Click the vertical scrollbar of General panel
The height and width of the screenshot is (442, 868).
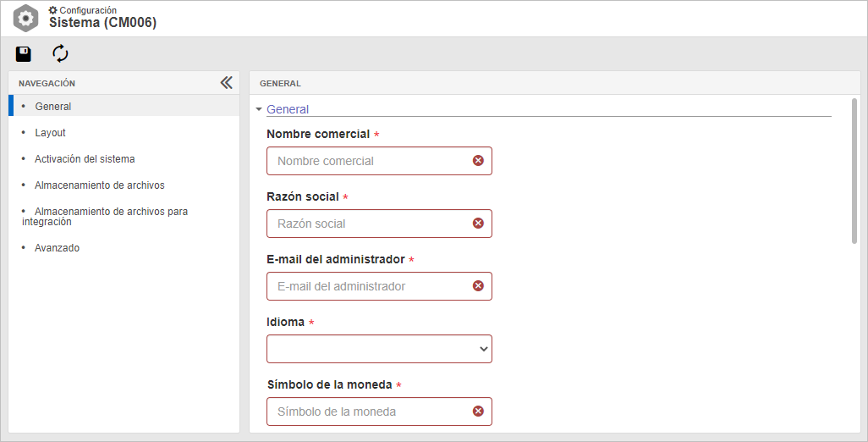(854, 170)
